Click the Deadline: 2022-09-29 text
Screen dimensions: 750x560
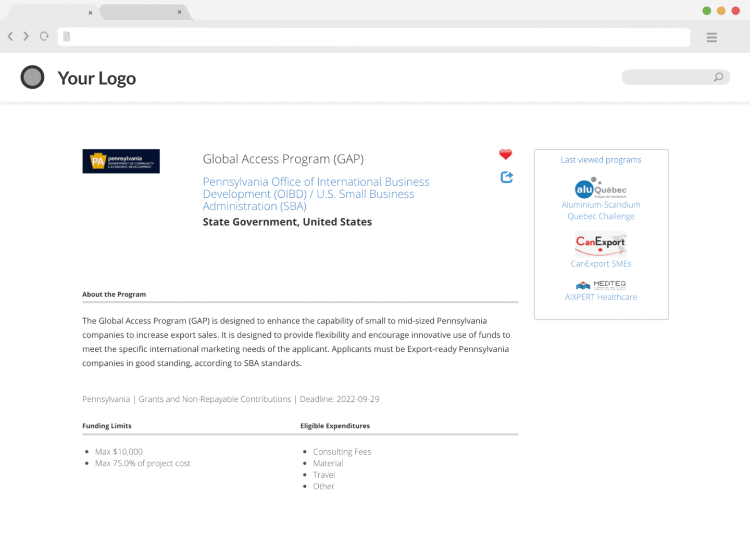[x=340, y=399]
